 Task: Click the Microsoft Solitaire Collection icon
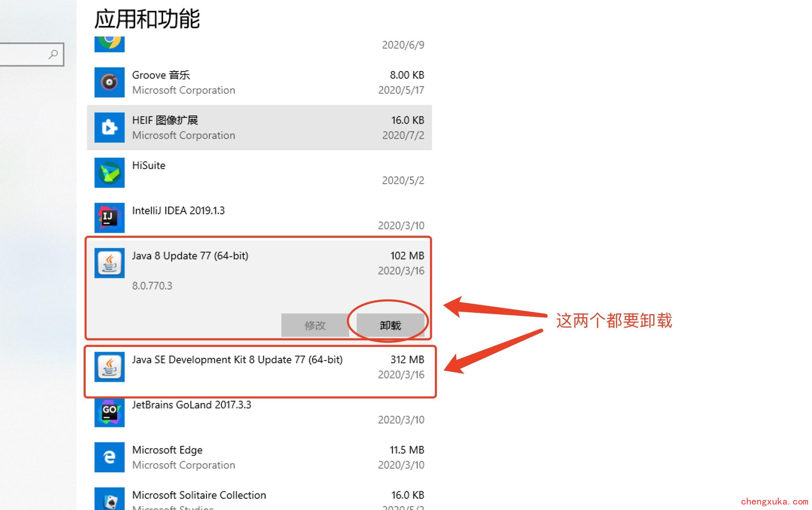tap(110, 499)
